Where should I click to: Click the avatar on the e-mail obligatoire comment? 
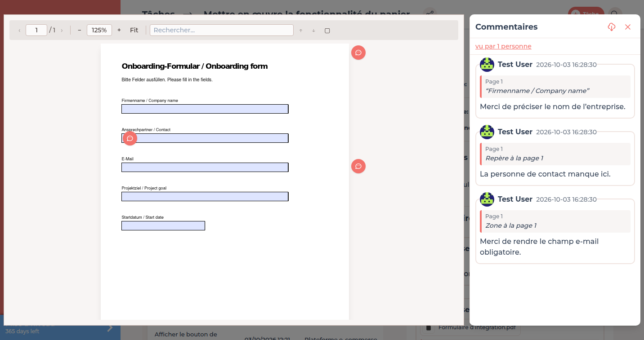487,199
